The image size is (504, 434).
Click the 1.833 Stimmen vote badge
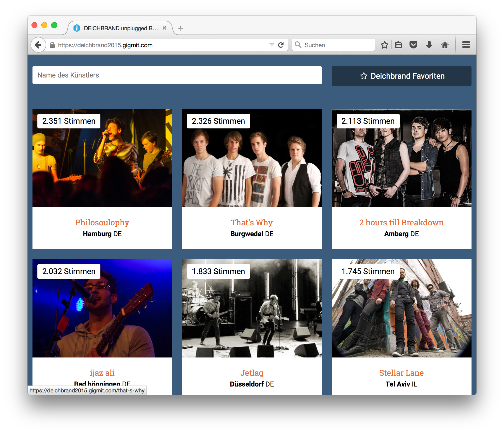219,271
